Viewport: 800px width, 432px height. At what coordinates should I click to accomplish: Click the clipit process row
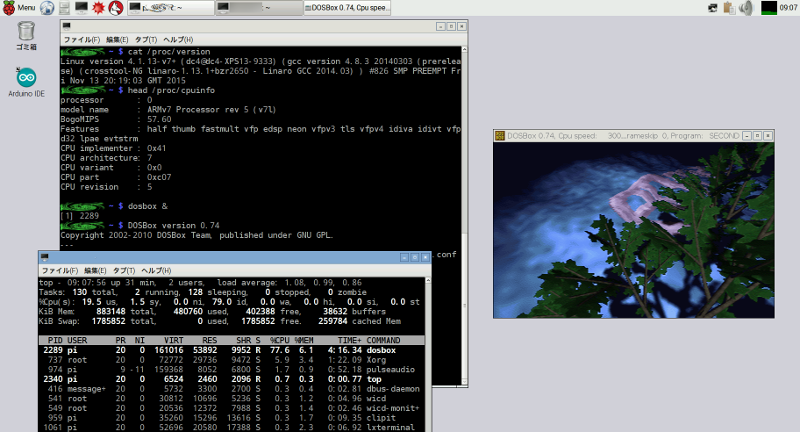coord(232,418)
